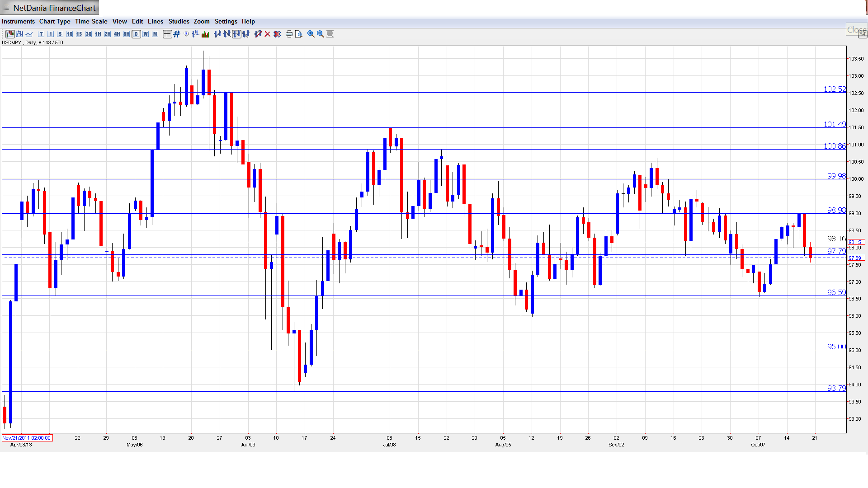Select the second line drawing tool

tap(227, 34)
